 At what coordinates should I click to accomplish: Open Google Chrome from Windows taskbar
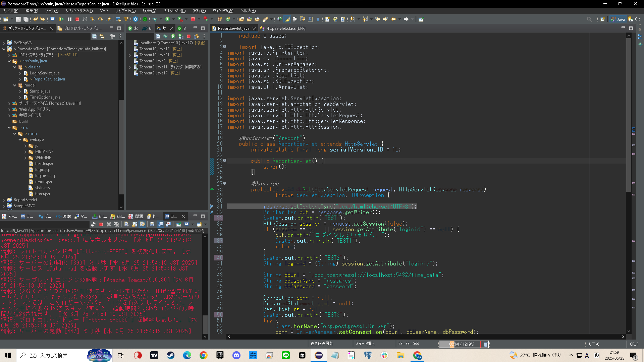(204, 355)
